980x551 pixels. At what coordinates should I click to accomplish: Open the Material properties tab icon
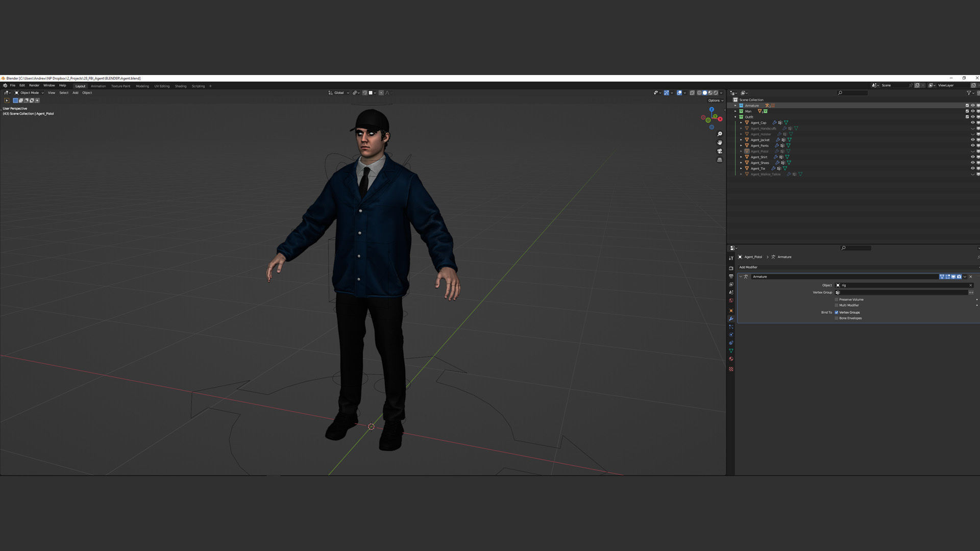731,359
